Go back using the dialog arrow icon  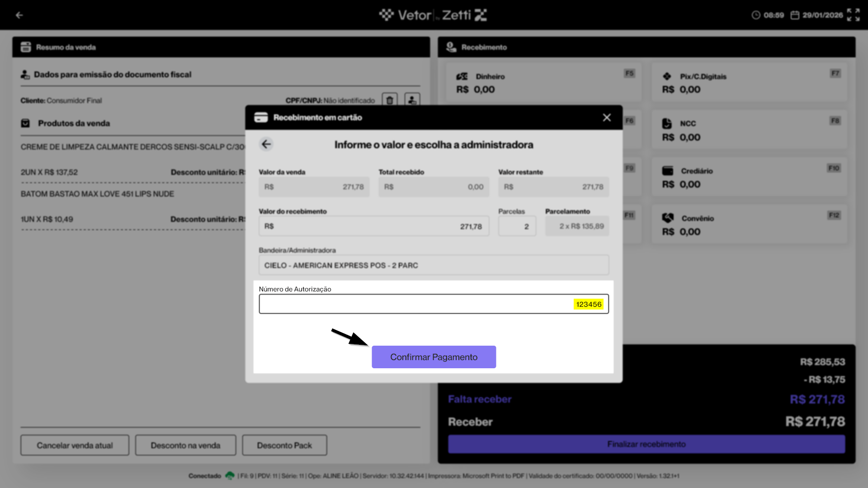pos(266,144)
